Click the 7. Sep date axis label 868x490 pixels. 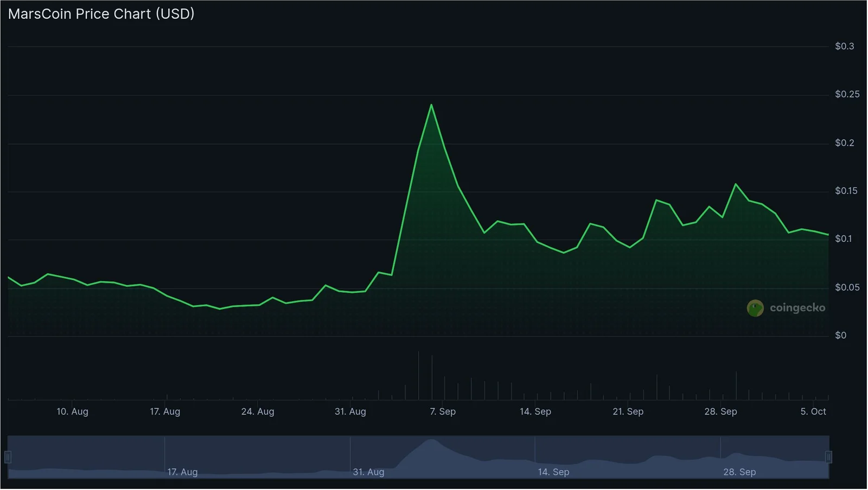click(x=443, y=412)
